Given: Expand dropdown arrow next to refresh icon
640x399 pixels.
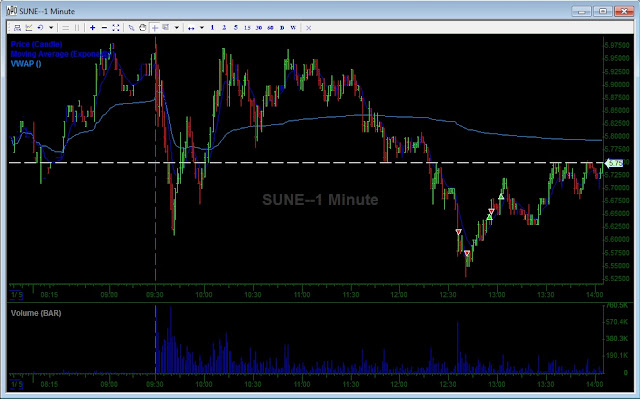Looking at the screenshot, I should point(51,28).
